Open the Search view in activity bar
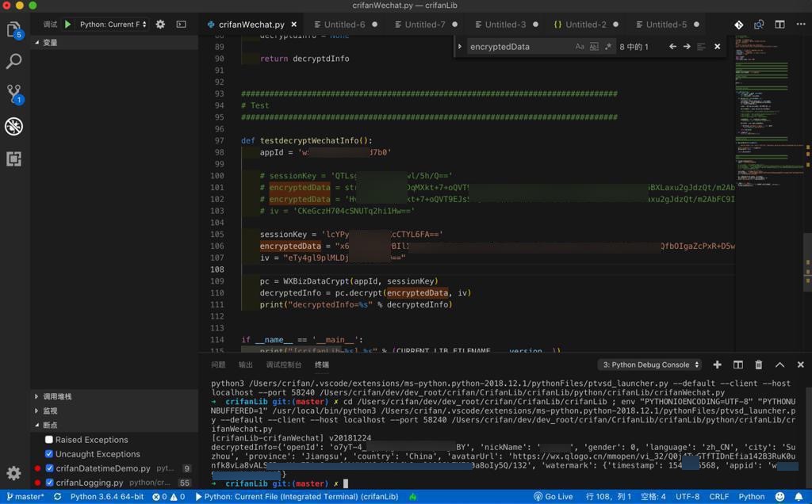This screenshot has width=812, height=504. tap(13, 61)
